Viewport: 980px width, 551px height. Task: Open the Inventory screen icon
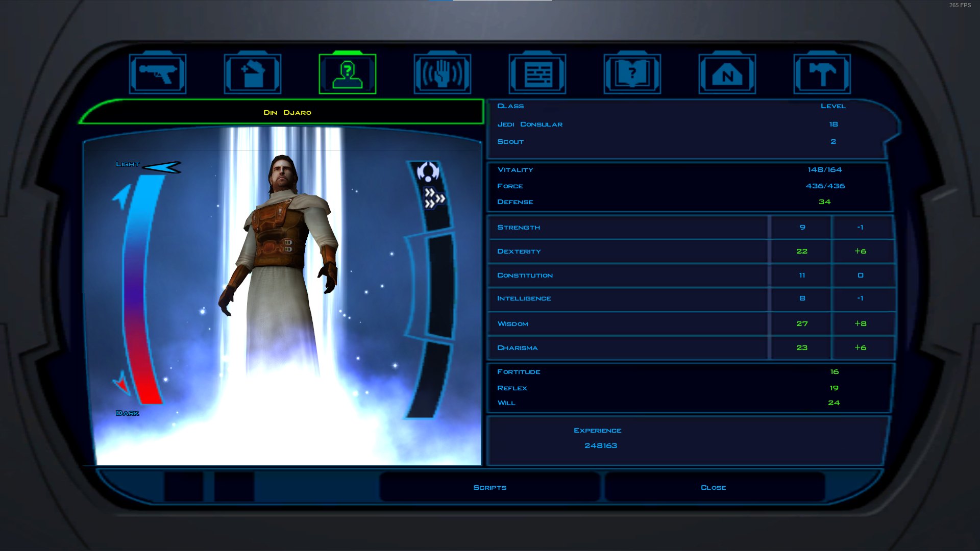(253, 74)
